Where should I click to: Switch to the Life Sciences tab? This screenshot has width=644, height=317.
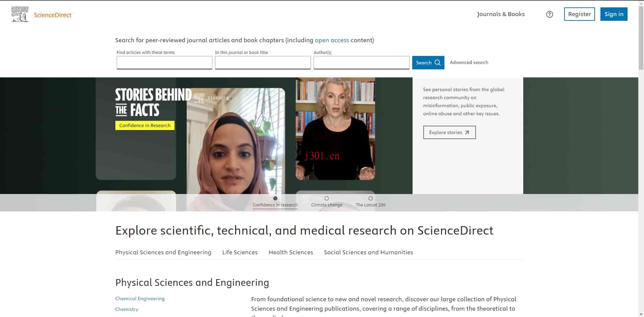coord(240,252)
